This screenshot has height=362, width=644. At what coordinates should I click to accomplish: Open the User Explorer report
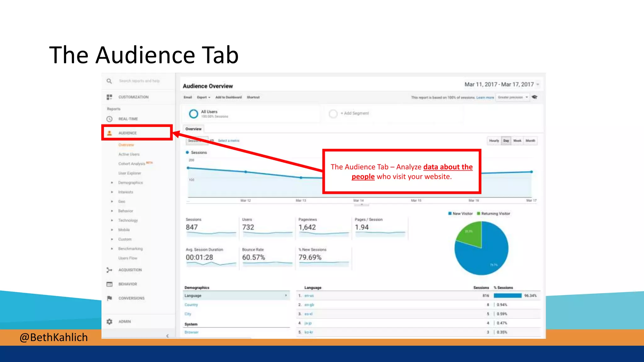pos(130,173)
